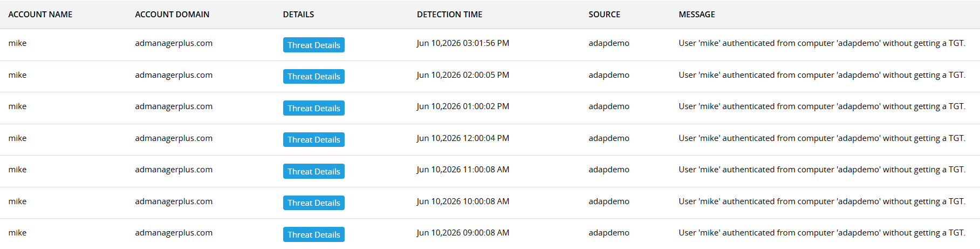Click admanagerplus.com domain in the second row
Image resolution: width=980 pixels, height=249 pixels.
pyautogui.click(x=174, y=75)
